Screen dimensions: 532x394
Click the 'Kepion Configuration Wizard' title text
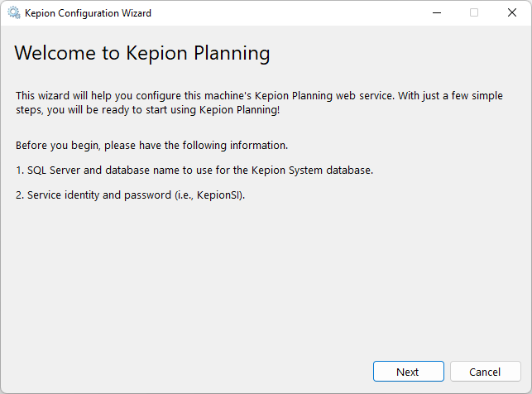click(x=88, y=13)
